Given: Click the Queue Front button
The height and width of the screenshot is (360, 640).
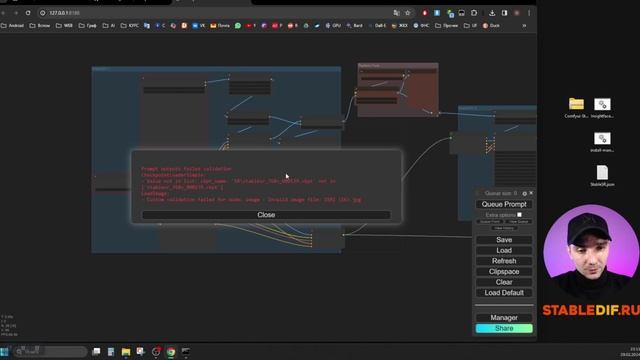Looking at the screenshot, I should click(x=490, y=222).
